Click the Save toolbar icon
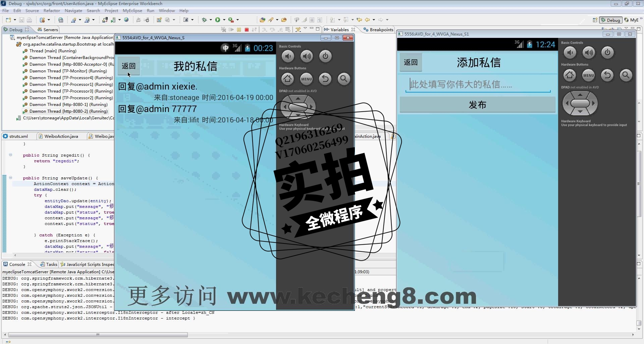 pos(21,20)
